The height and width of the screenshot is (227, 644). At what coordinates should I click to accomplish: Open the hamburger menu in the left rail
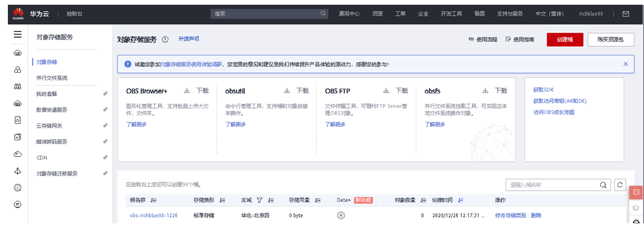(x=18, y=35)
